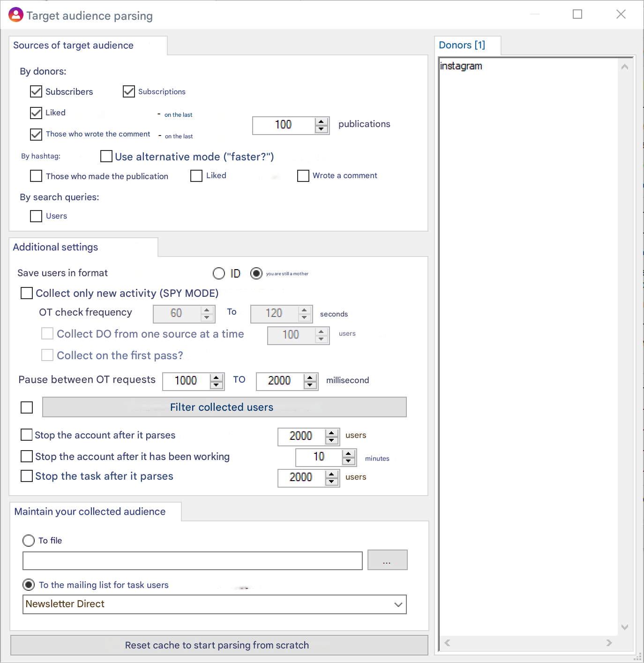Click the minutes value field showing 10
Viewport: 644px width, 663px height.
pos(319,457)
